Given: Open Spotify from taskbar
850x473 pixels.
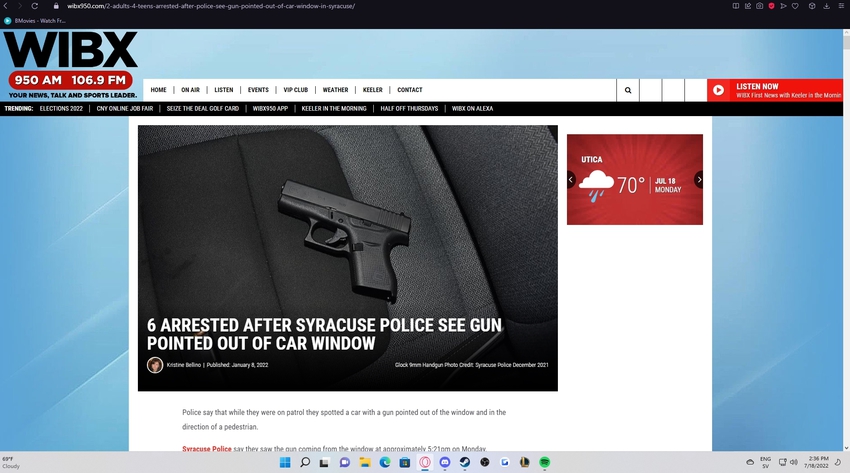Looking at the screenshot, I should (x=545, y=462).
